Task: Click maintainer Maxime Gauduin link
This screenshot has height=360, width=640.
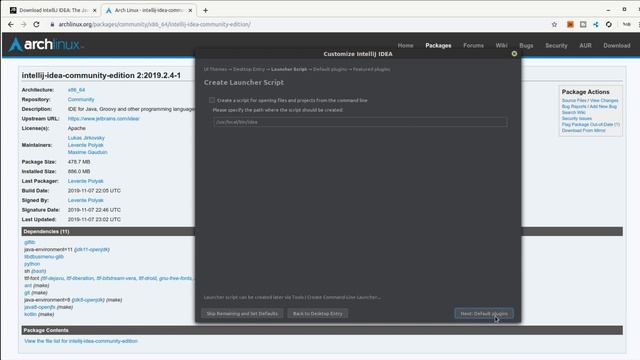Action: [x=87, y=152]
